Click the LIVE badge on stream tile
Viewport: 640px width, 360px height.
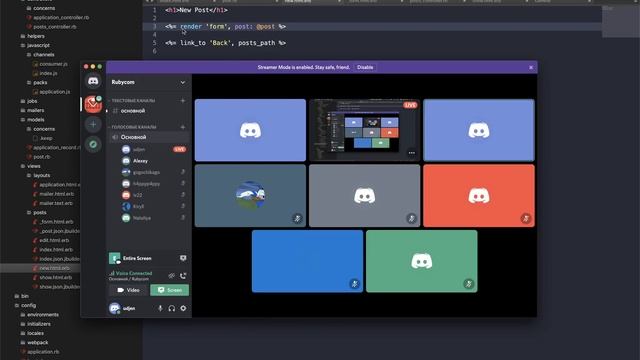410,105
